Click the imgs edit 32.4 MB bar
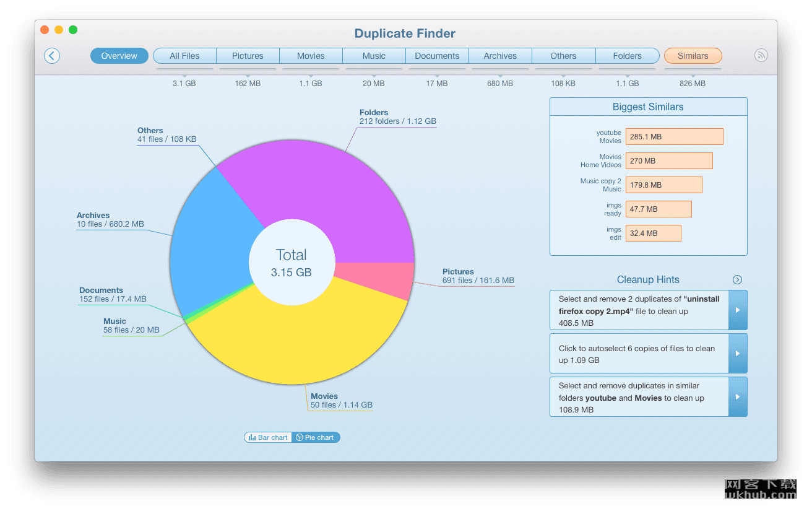Image resolution: width=812 pixels, height=511 pixels. pyautogui.click(x=653, y=234)
